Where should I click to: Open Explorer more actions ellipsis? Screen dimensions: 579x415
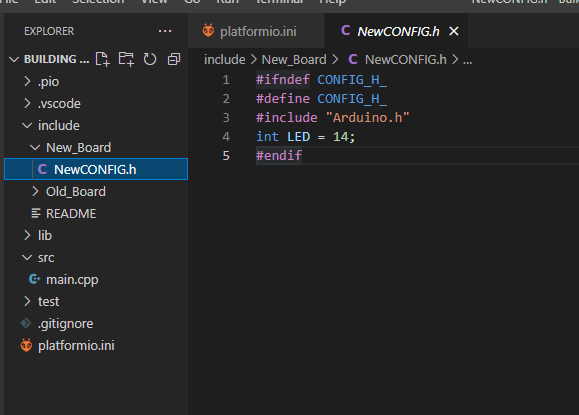pos(165,31)
